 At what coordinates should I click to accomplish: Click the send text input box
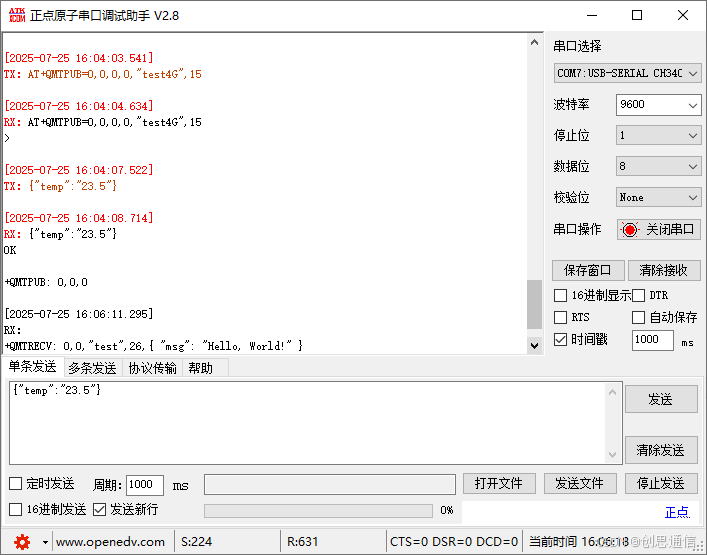pyautogui.click(x=308, y=423)
